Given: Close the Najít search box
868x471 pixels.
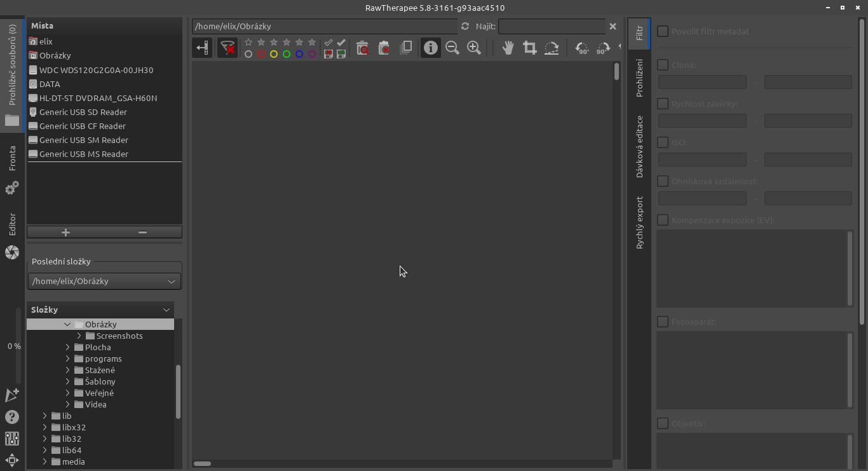Looking at the screenshot, I should pyautogui.click(x=613, y=26).
